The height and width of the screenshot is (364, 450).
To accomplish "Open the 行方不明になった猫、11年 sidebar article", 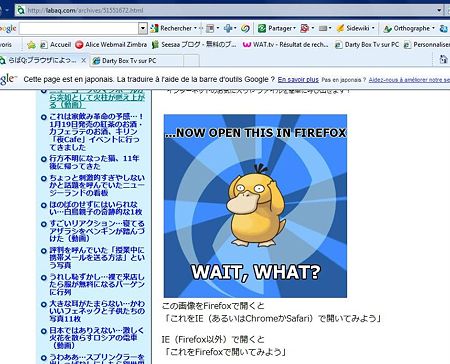I will (94, 162).
